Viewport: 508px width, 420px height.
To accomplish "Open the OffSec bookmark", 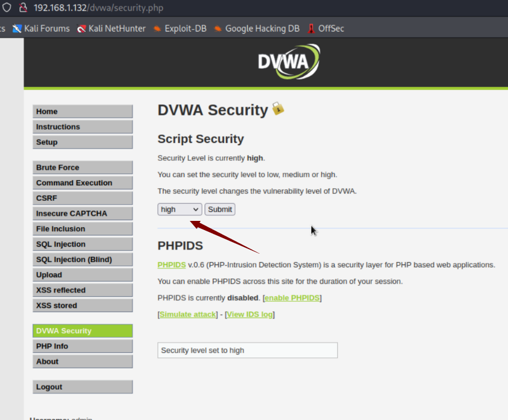I will [326, 29].
